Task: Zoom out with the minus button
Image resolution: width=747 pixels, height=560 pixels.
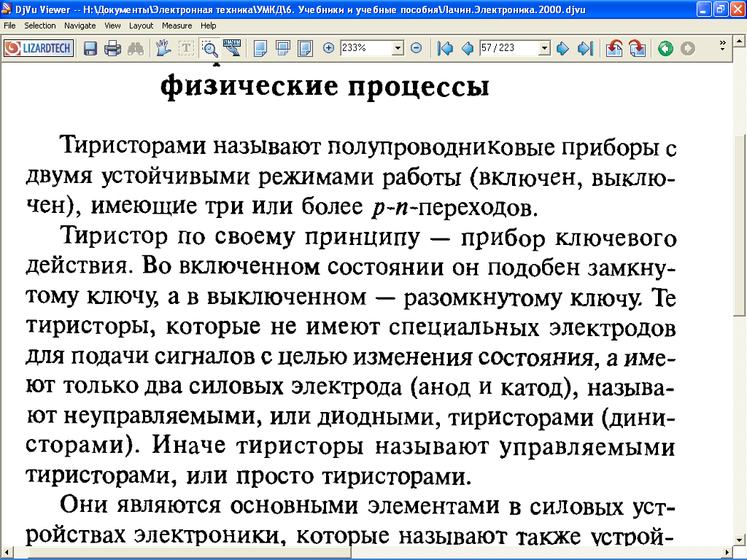Action: point(416,47)
